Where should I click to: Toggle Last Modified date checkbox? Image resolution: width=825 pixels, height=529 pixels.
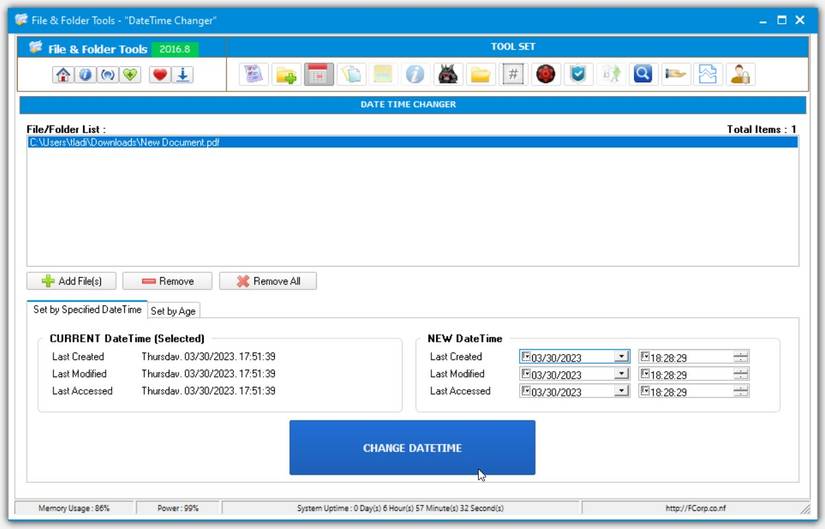click(525, 374)
